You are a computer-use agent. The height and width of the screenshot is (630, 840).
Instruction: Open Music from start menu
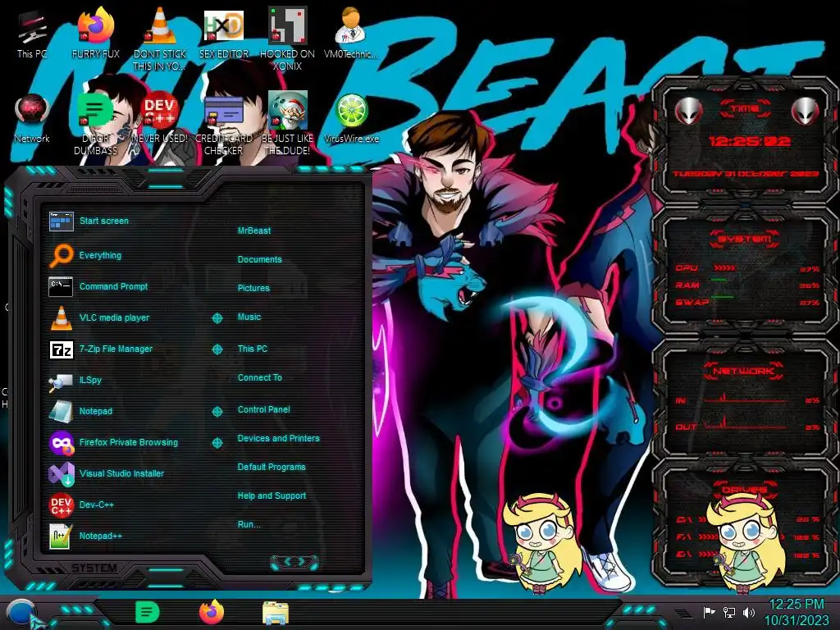point(249,317)
